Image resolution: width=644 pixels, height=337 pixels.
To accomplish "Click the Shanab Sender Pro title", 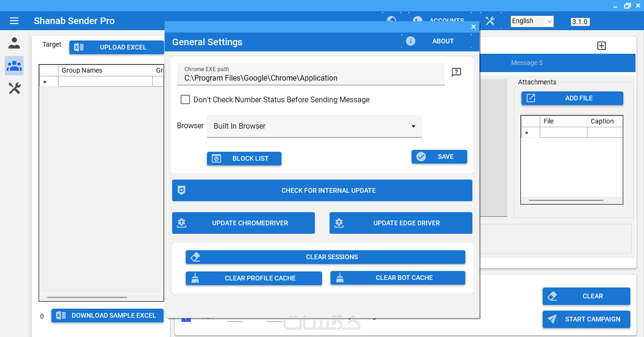I will (74, 21).
